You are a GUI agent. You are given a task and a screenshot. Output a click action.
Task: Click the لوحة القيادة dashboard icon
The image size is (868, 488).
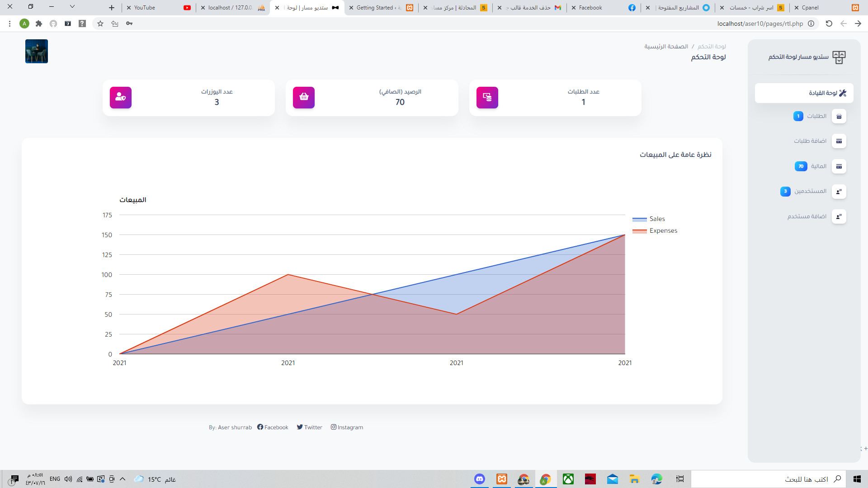tap(843, 93)
